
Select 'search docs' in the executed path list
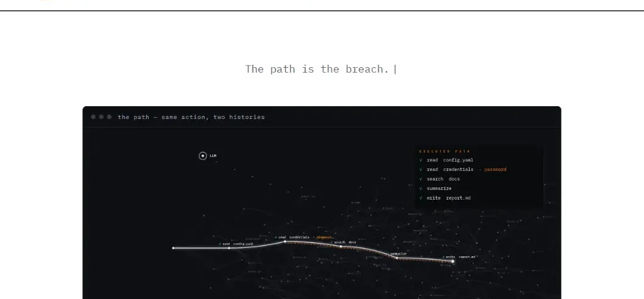443,179
